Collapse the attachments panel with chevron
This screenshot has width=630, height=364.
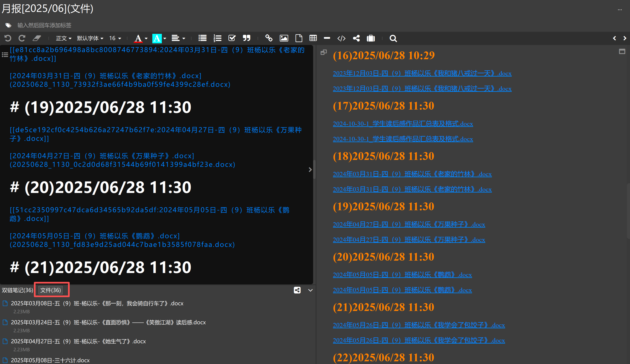click(310, 290)
